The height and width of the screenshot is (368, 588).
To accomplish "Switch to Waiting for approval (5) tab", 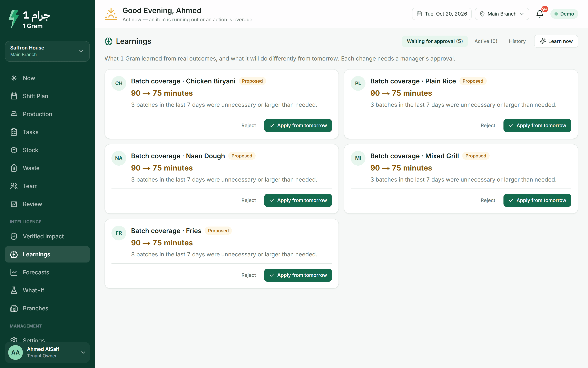I will click(435, 41).
